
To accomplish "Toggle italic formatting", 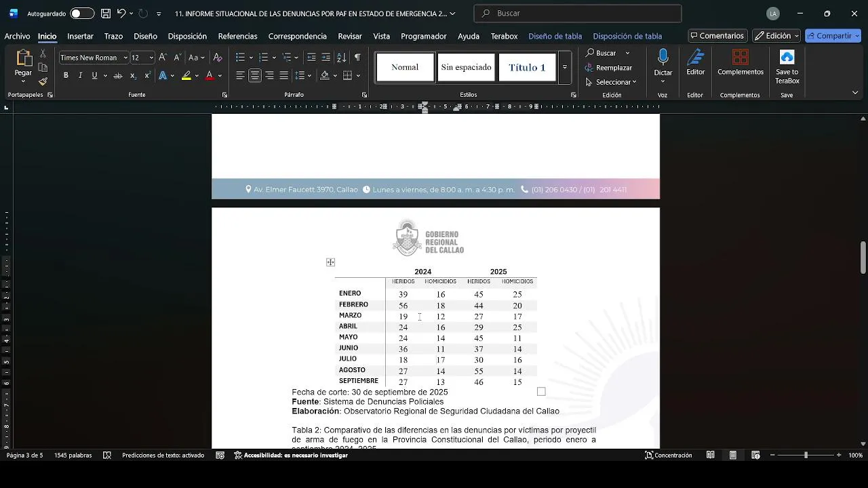I will click(80, 76).
